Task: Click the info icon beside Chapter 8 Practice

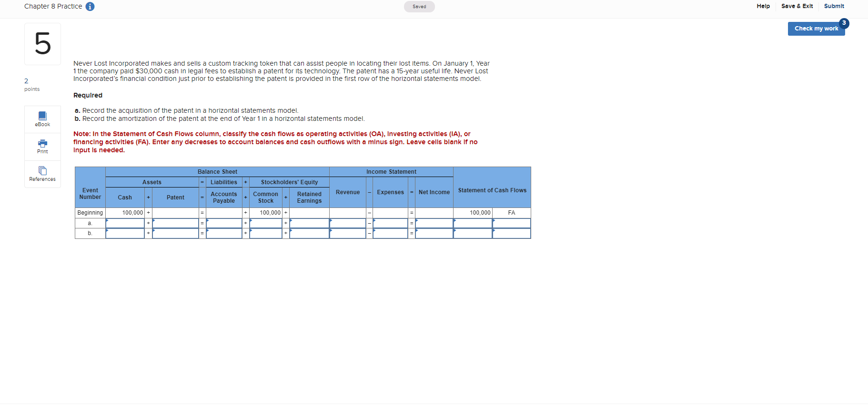Action: 90,7
